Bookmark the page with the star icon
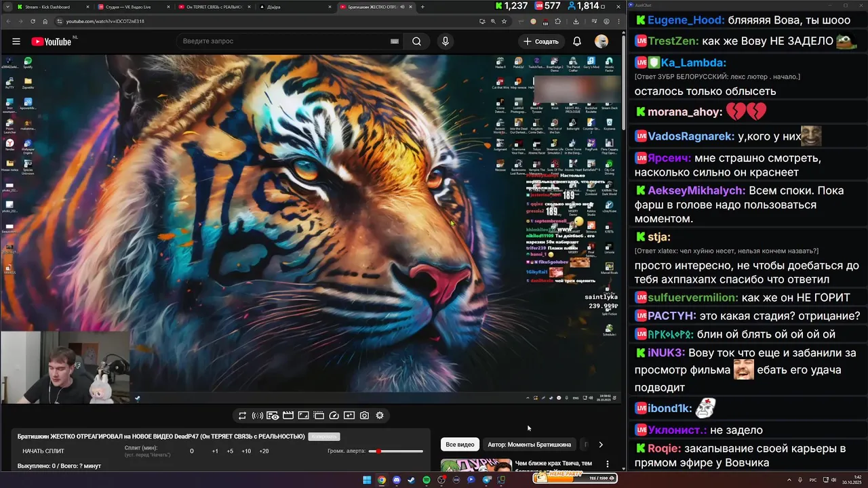This screenshot has height=488, width=868. click(504, 21)
